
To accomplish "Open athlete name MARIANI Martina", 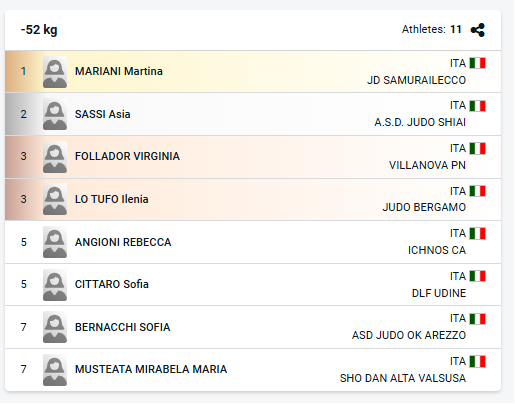I will click(x=119, y=71).
